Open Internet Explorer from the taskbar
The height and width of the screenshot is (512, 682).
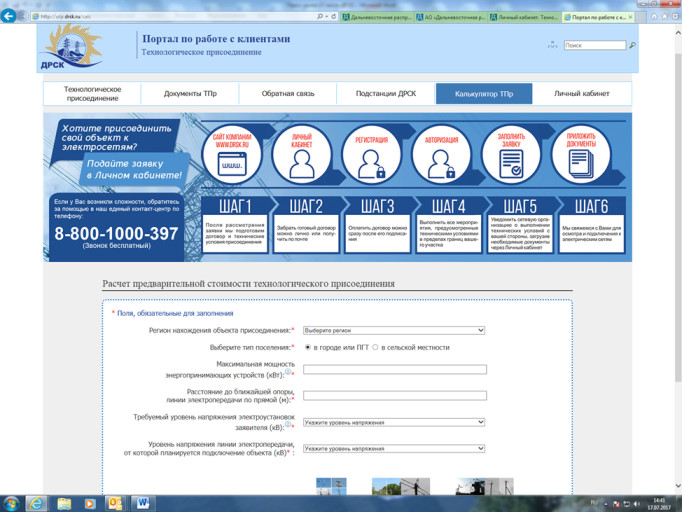pos(37,503)
